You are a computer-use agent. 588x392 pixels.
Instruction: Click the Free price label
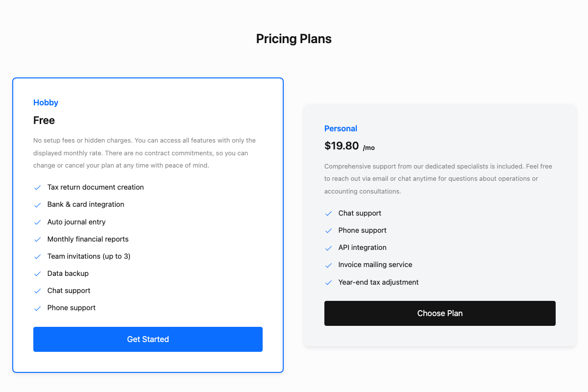click(44, 120)
